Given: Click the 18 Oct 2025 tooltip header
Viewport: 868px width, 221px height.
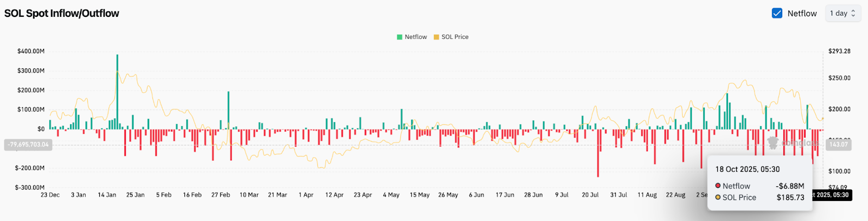Looking at the screenshot, I should click(747, 170).
